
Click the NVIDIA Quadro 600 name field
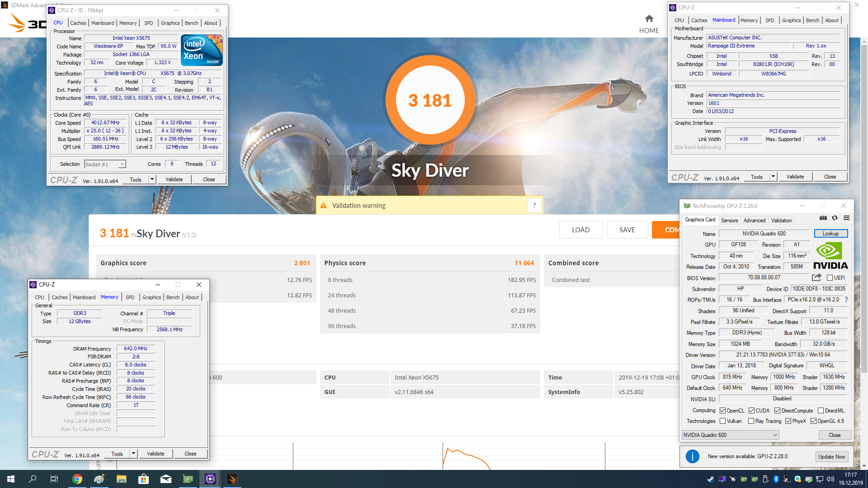(x=764, y=234)
